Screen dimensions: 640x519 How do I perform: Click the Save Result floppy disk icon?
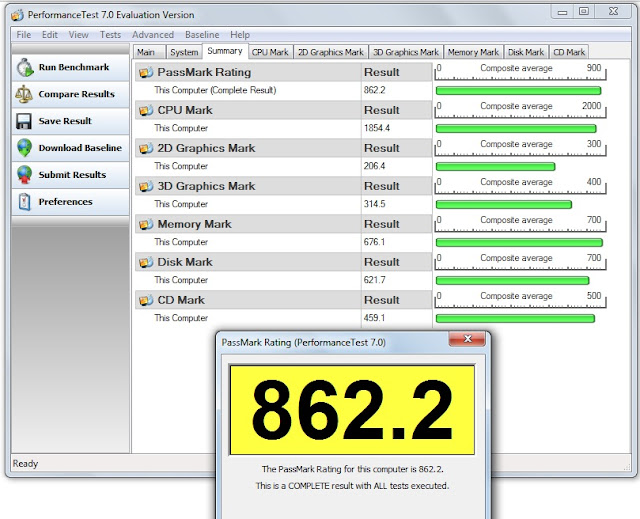click(x=24, y=121)
